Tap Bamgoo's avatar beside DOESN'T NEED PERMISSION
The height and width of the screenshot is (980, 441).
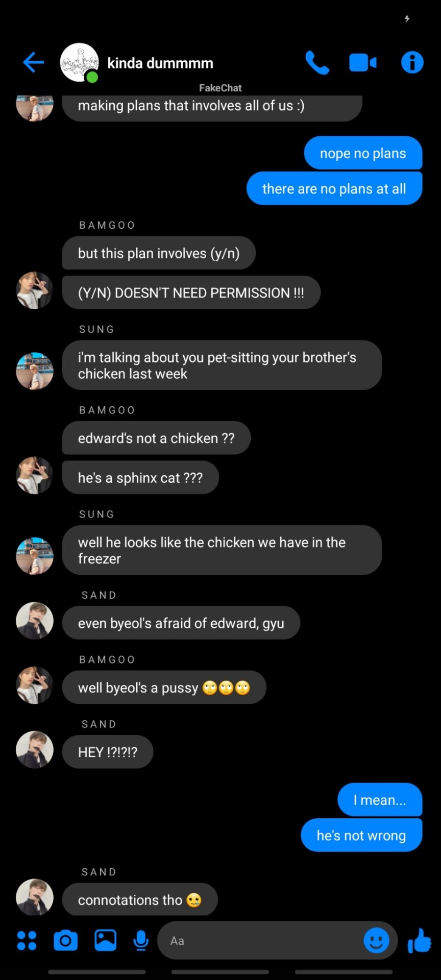pos(35,290)
